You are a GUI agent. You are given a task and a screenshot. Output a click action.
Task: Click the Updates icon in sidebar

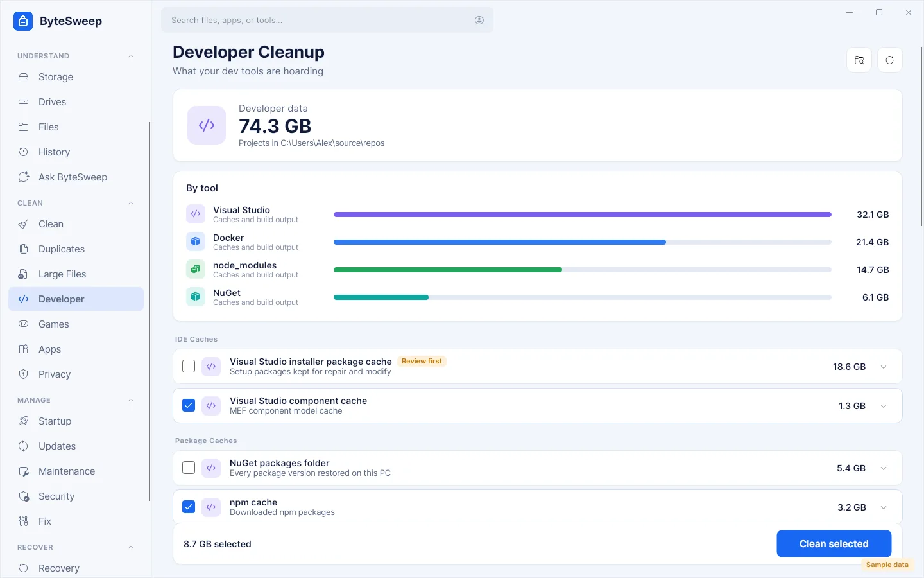point(24,446)
